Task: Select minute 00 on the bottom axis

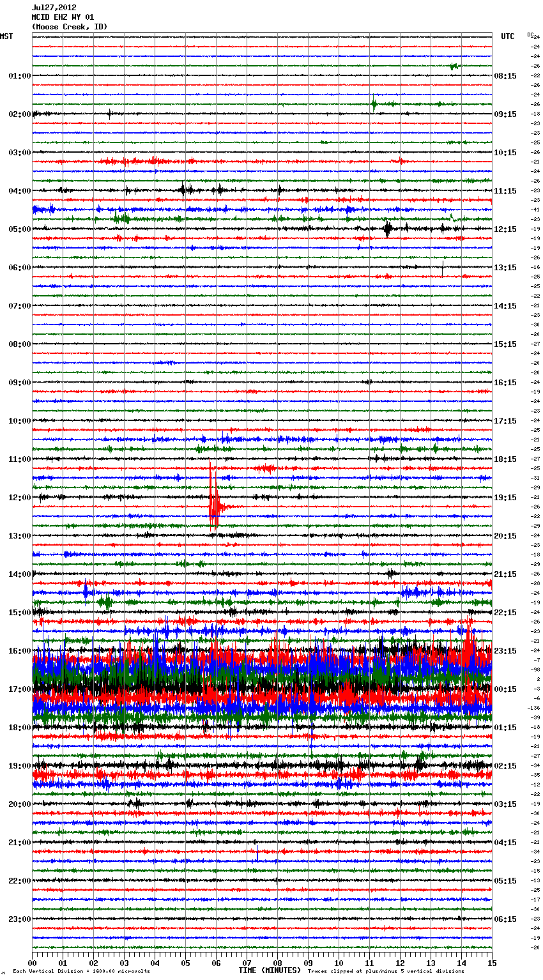Action: click(x=33, y=963)
